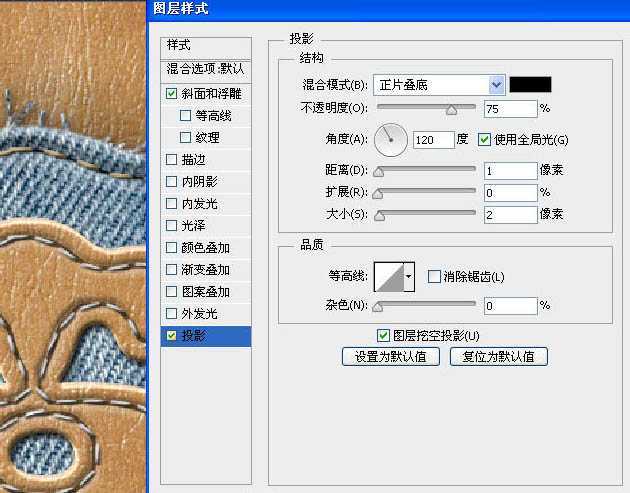Click the 距离 slider handle
This screenshot has width=630, height=493.
coord(378,172)
